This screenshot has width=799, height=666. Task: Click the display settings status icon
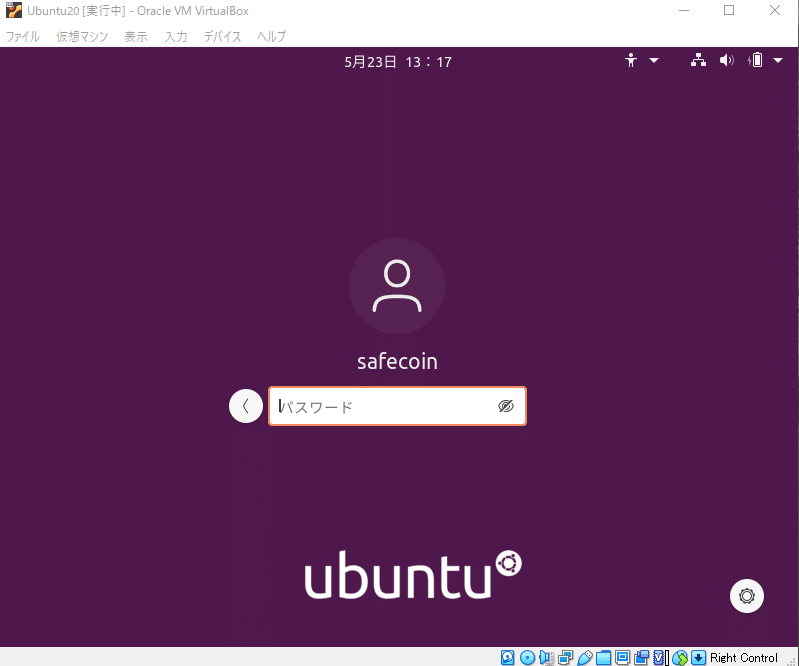click(x=622, y=657)
